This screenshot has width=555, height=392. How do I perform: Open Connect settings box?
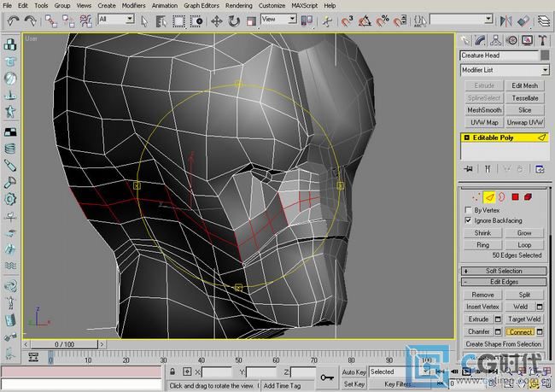[x=540, y=332]
